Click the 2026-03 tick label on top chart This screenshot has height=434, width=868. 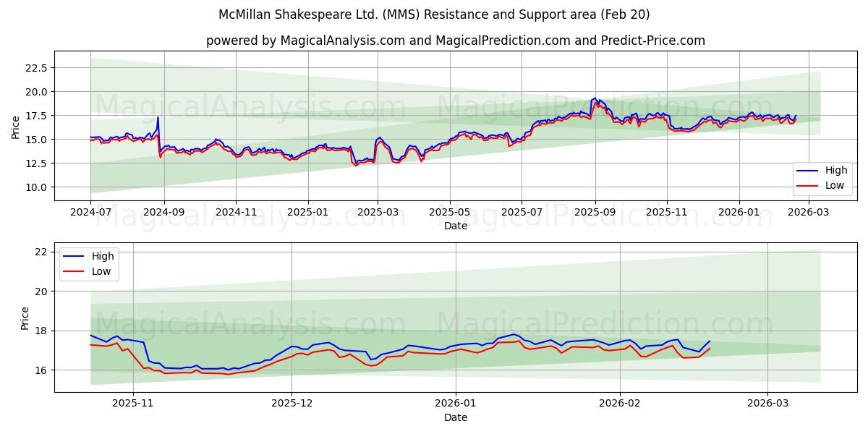coord(809,213)
